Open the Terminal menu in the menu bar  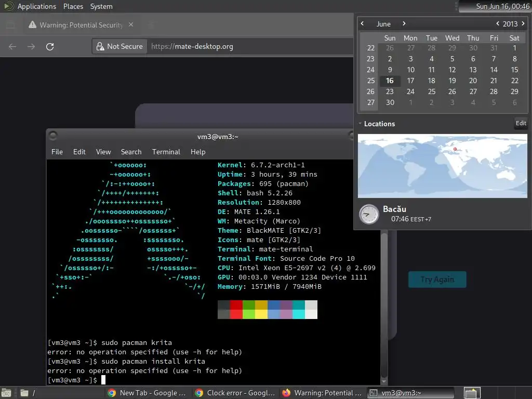[x=166, y=152]
